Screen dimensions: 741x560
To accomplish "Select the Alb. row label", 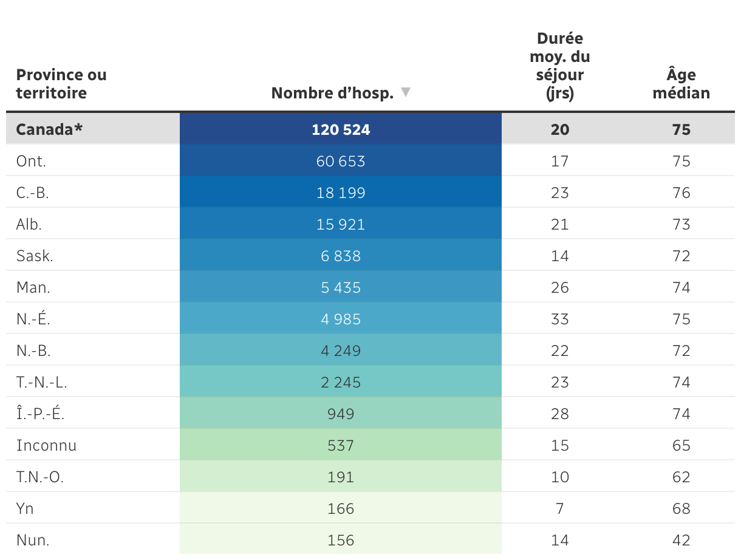I will (x=29, y=224).
